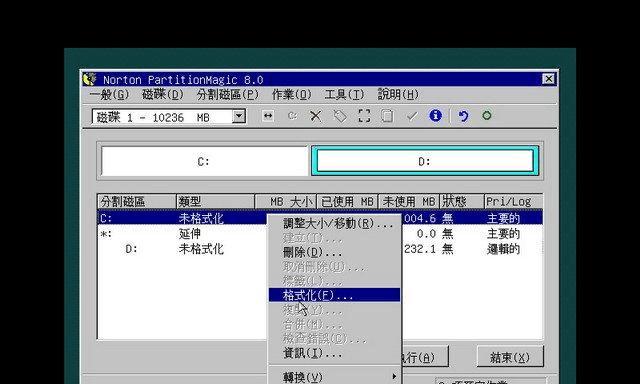
Task: Click the resize/move partition toolbar icon
Action: [x=268, y=116]
